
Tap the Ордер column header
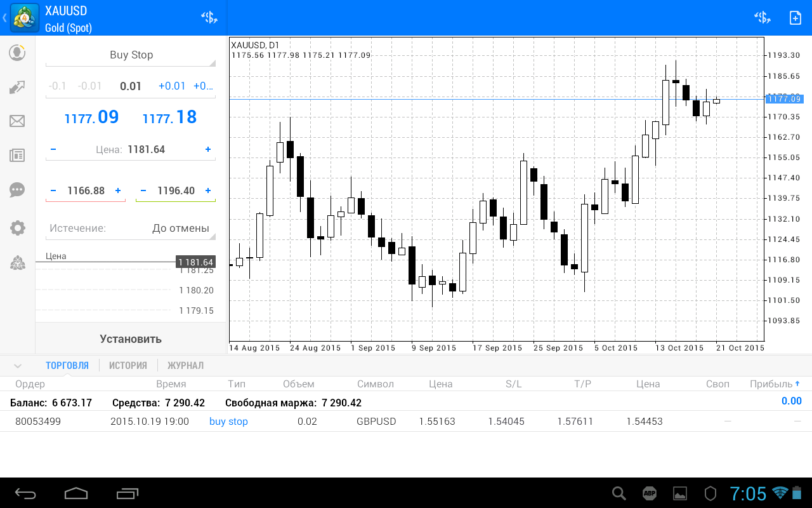(x=30, y=384)
